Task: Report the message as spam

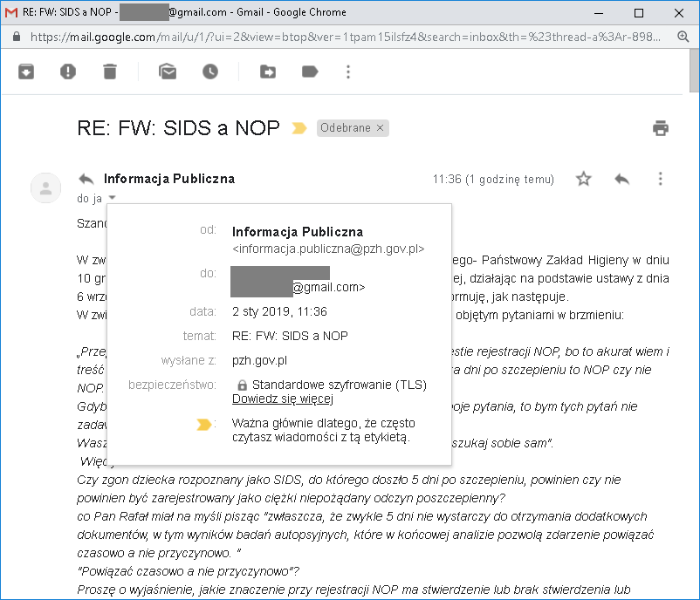Action: [68, 72]
